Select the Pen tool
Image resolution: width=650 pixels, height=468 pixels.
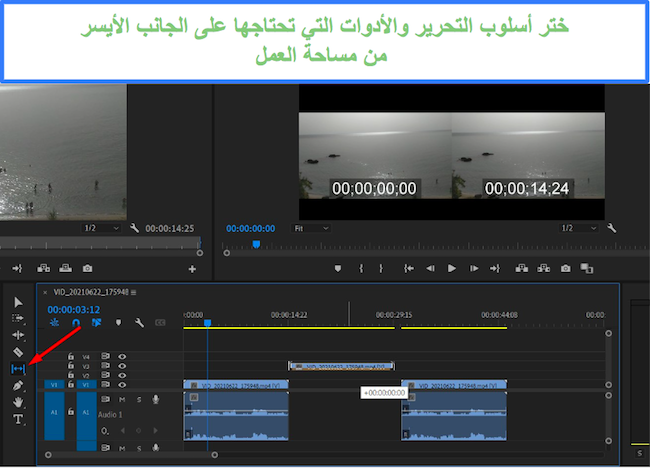tap(18, 386)
